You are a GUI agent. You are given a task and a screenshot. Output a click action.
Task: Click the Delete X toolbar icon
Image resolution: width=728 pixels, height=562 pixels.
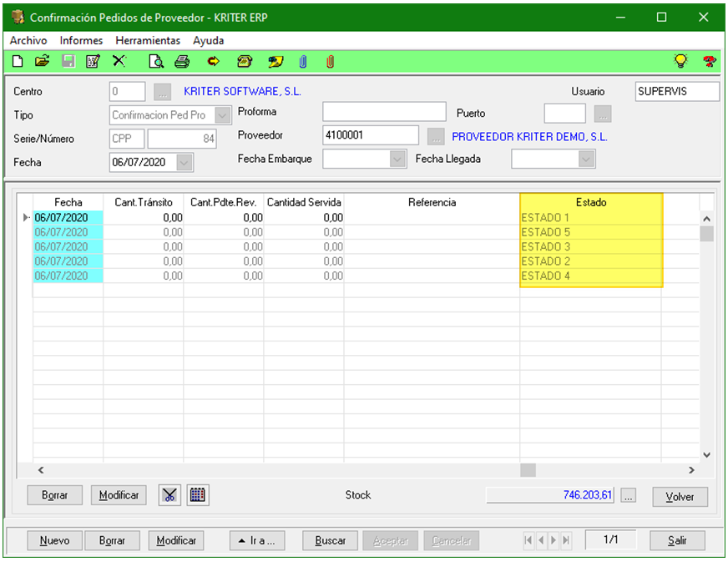tap(119, 61)
